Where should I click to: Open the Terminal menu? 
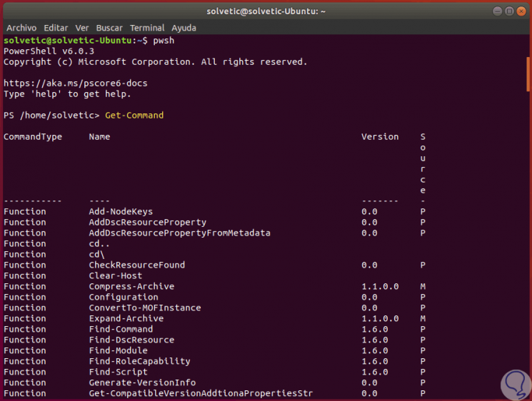(146, 28)
